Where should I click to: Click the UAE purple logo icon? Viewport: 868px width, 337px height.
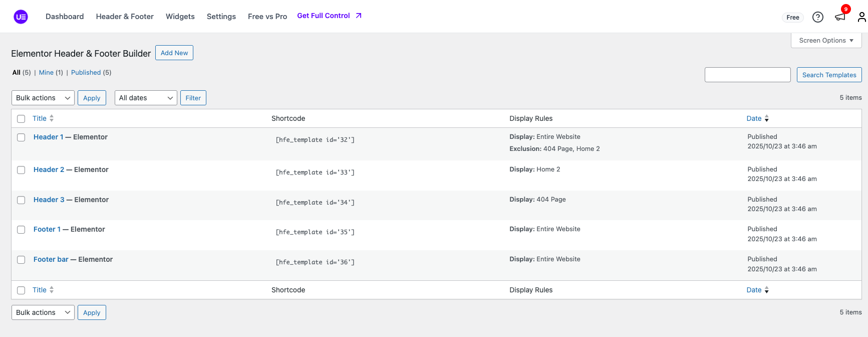(x=21, y=17)
